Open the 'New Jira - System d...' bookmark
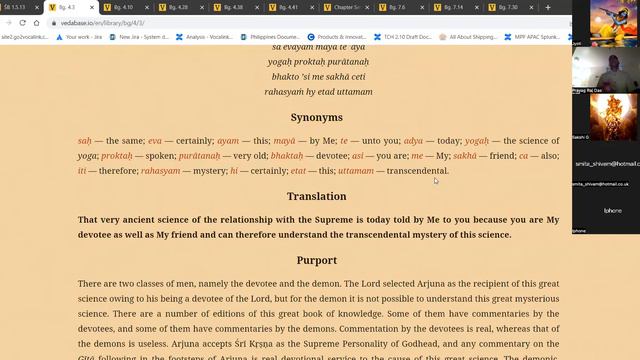The width and height of the screenshot is (640, 360). pos(139,37)
